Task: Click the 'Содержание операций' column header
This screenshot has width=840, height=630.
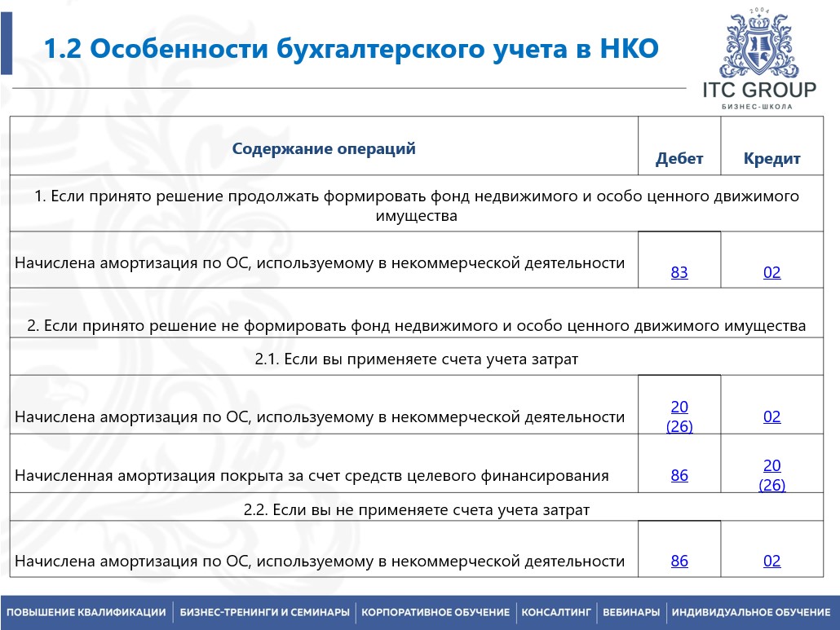Action: coord(324,148)
